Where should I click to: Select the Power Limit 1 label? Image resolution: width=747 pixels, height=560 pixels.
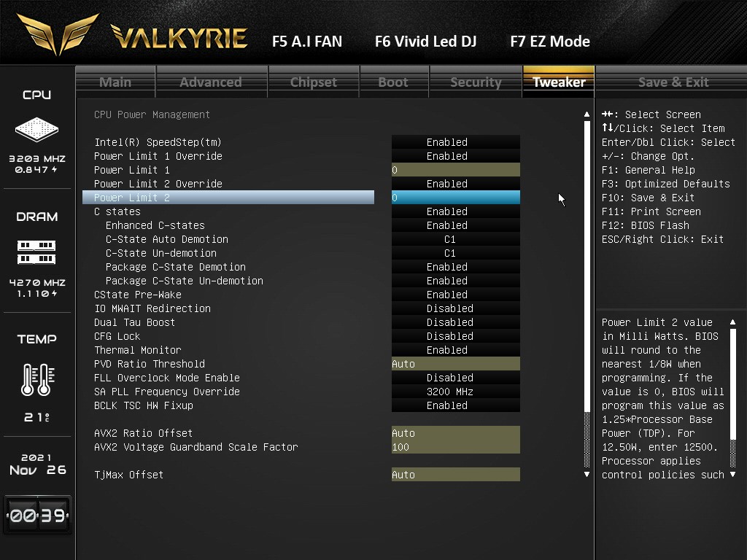click(x=132, y=169)
